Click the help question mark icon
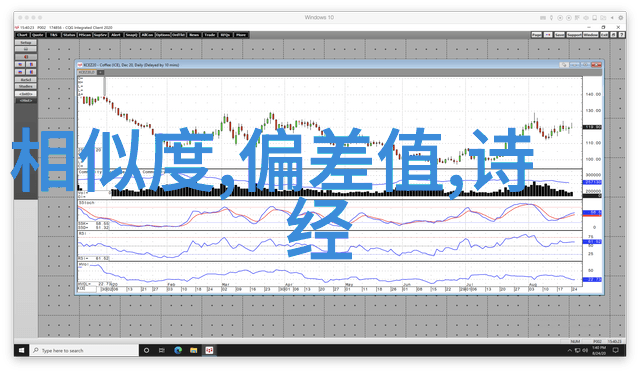 click(x=622, y=35)
